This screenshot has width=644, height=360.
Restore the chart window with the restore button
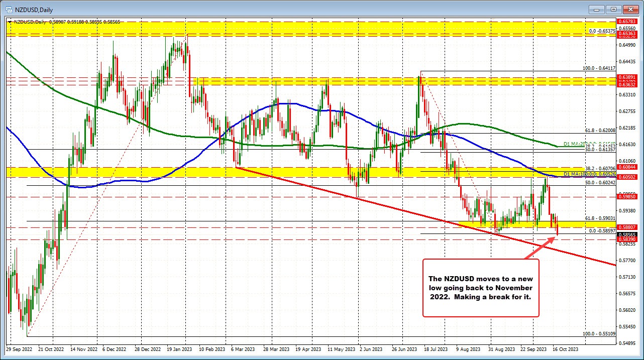[613, 9]
